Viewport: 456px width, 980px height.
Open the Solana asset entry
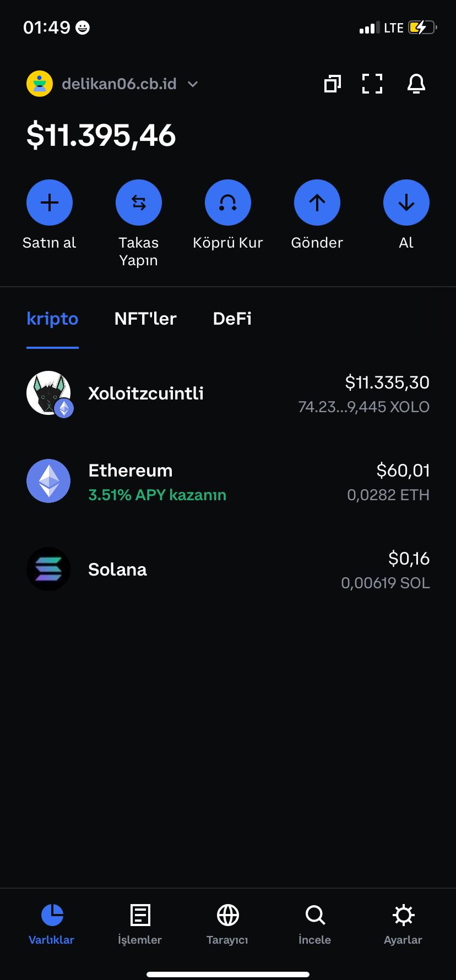tap(228, 570)
